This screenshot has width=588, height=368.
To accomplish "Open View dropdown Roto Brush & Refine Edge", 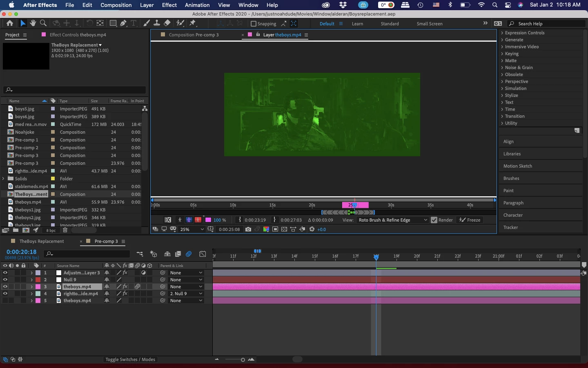I will [392, 220].
